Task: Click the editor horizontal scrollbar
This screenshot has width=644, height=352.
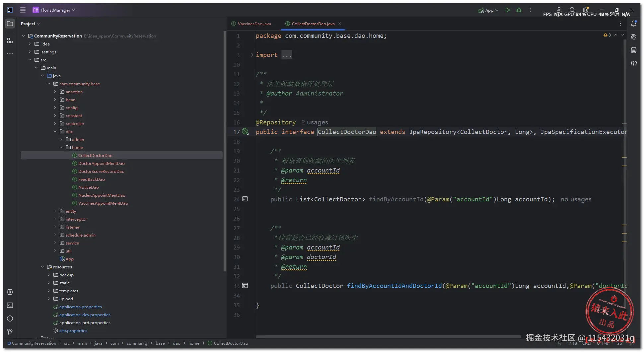Action: [388, 337]
